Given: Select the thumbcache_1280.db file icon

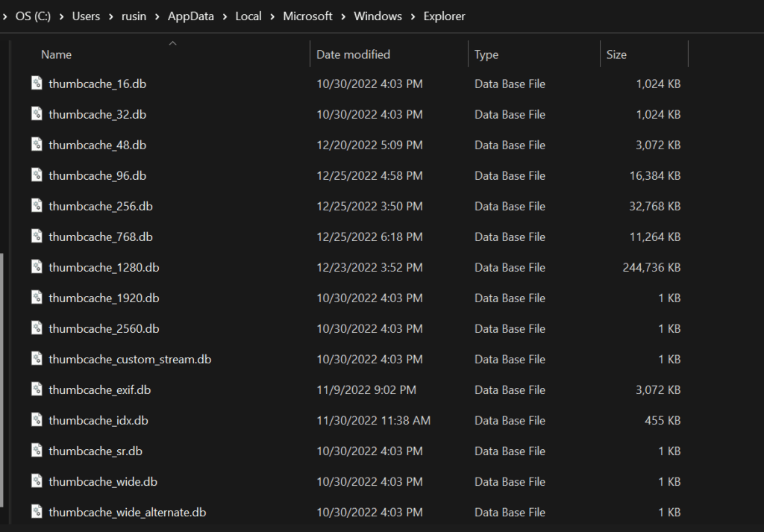Looking at the screenshot, I should 37,267.
